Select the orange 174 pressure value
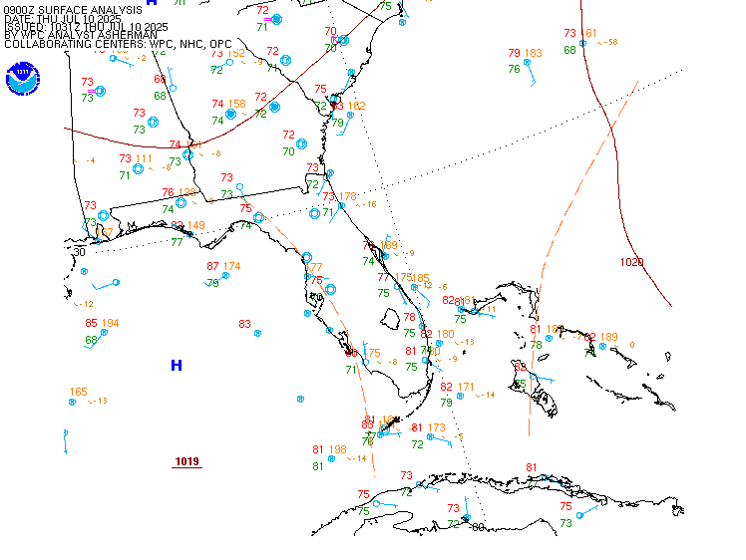746x560 pixels. [x=231, y=266]
